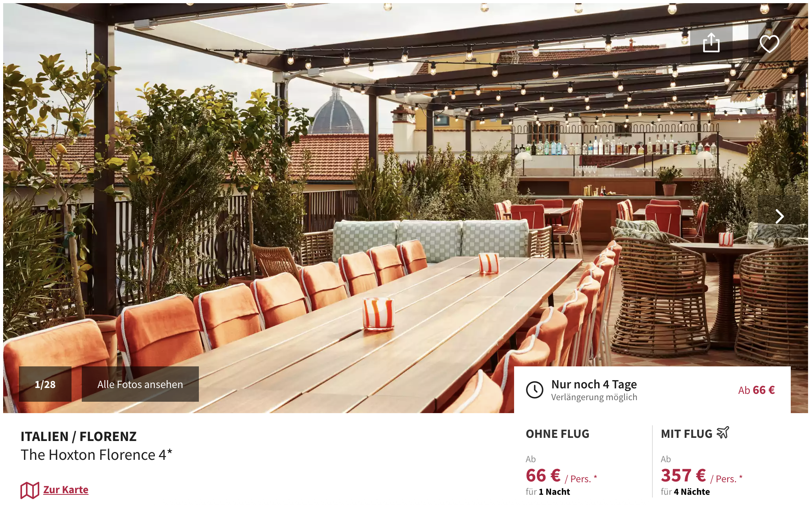The width and height of the screenshot is (812, 505).
Task: Go to next photo with right chevron
Action: (779, 216)
